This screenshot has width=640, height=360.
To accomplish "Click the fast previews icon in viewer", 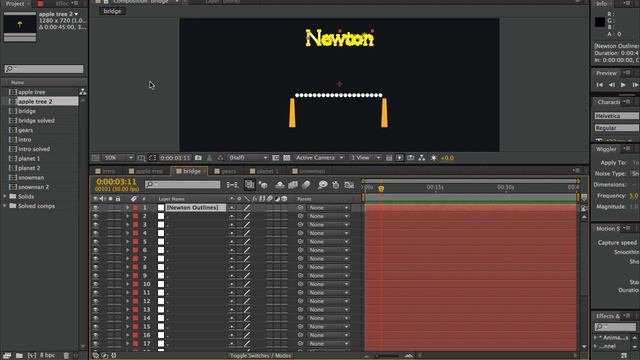I will [x=400, y=158].
